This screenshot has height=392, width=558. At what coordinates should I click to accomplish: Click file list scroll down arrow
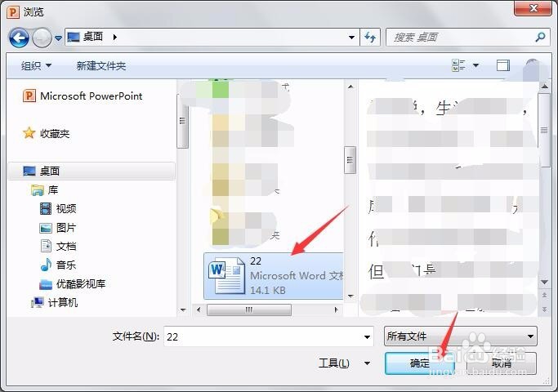click(x=350, y=296)
